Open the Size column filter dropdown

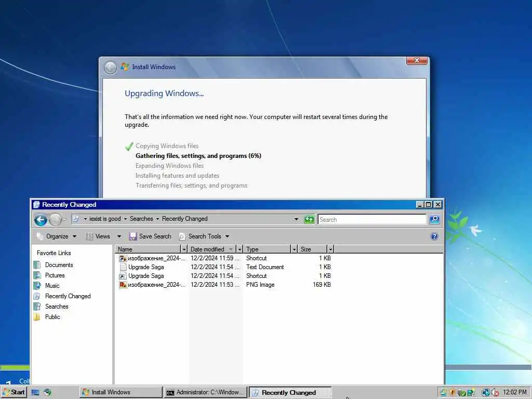click(x=330, y=249)
